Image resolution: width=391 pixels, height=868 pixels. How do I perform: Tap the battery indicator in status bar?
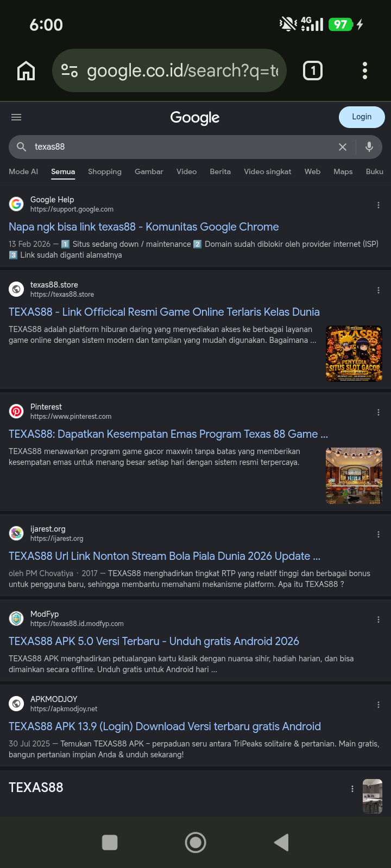(340, 24)
